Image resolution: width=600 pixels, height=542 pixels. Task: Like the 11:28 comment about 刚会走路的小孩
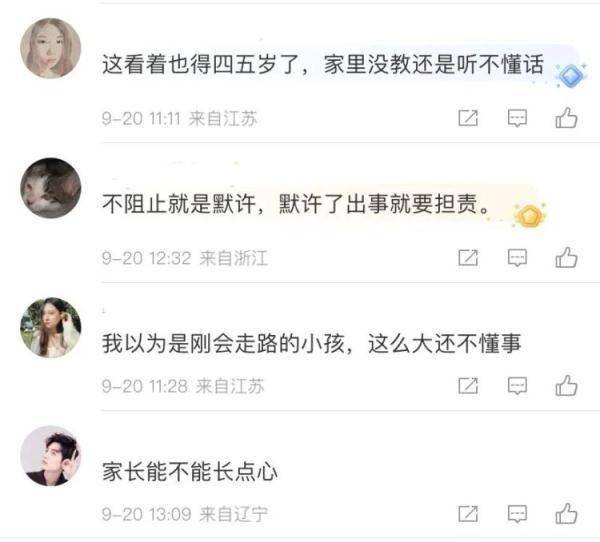tap(566, 385)
